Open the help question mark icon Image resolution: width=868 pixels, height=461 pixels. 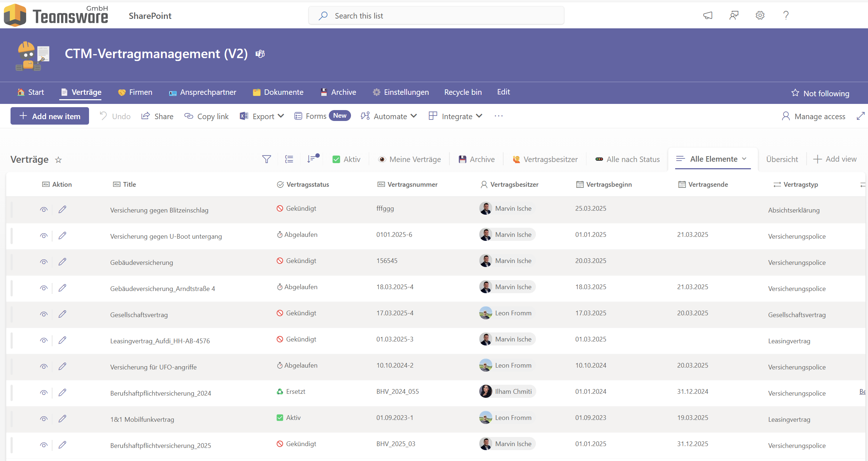786,15
